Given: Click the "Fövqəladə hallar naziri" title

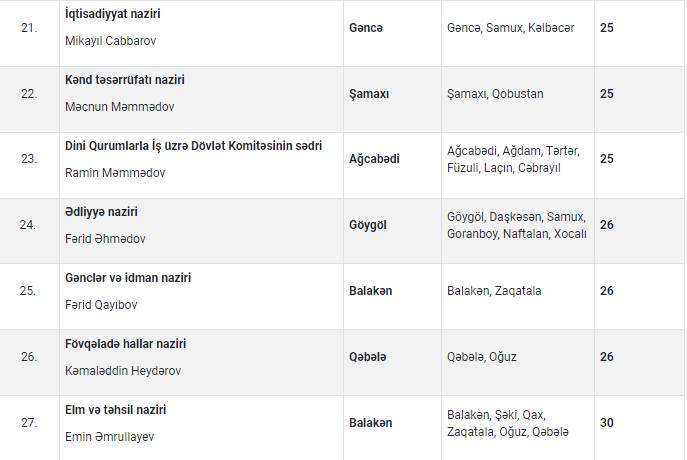Looking at the screenshot, I should [x=125, y=344].
